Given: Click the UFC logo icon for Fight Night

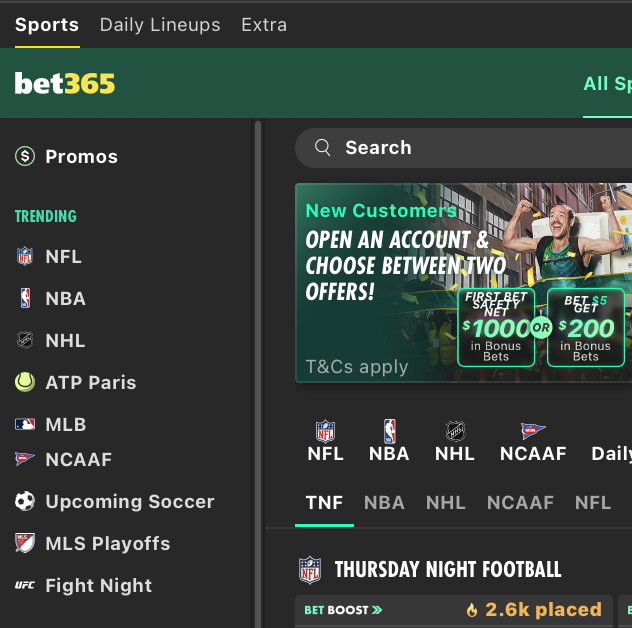Looking at the screenshot, I should point(25,585).
